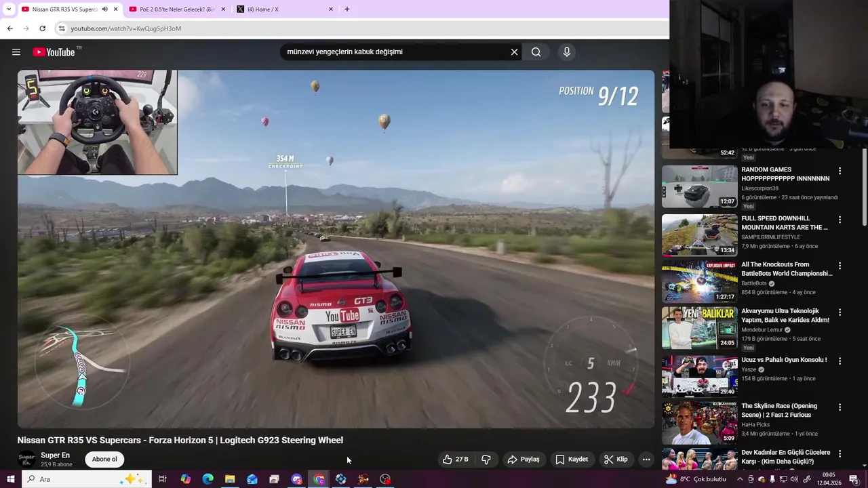Open options menu for Oyun Konsolu video
Screen dimensions: 868x488
coord(840,361)
